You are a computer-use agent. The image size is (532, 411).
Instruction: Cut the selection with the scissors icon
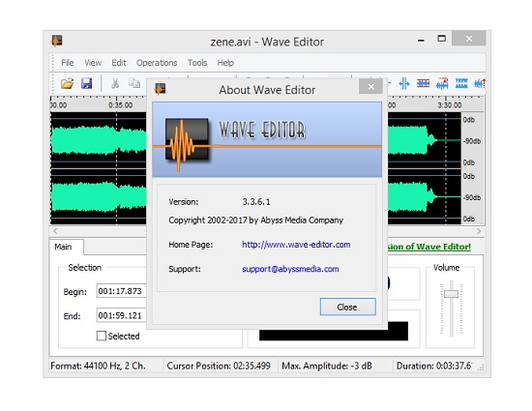point(115,83)
